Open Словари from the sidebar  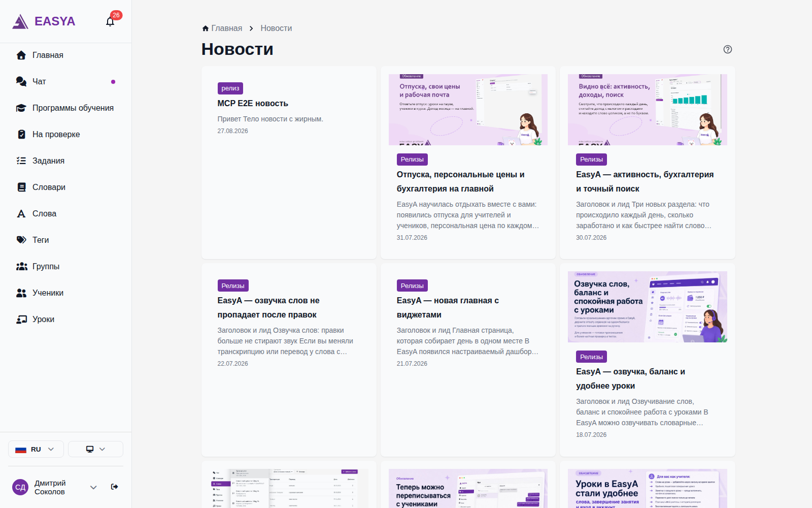click(49, 187)
